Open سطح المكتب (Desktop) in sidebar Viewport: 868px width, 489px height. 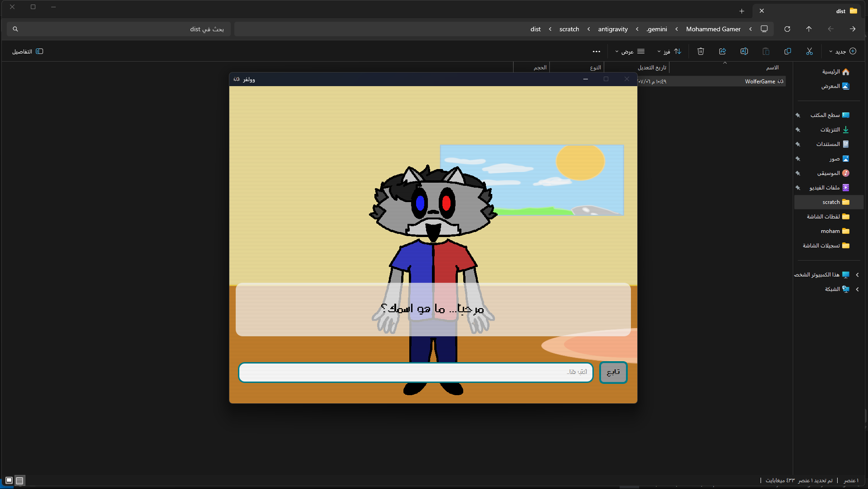click(x=829, y=115)
